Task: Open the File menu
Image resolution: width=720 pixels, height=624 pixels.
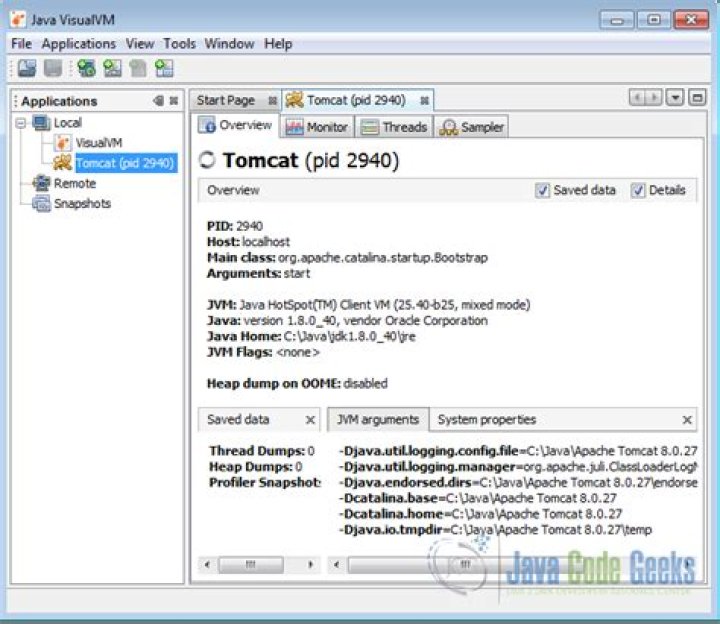Action: pyautogui.click(x=21, y=44)
